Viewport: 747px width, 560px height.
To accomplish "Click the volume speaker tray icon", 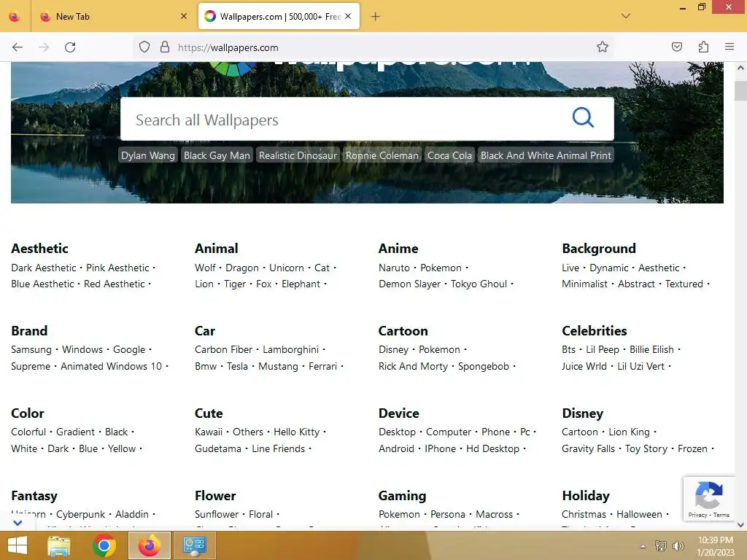I will tap(678, 545).
